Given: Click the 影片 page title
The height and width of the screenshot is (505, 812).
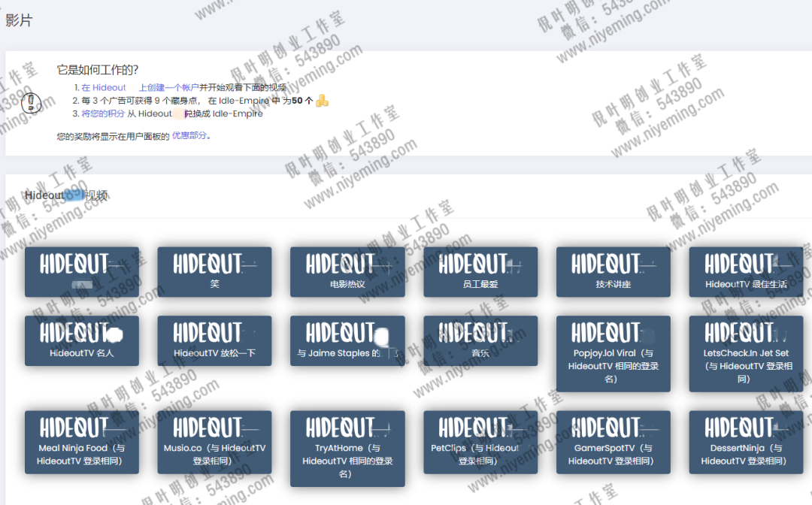Looking at the screenshot, I should 19,21.
